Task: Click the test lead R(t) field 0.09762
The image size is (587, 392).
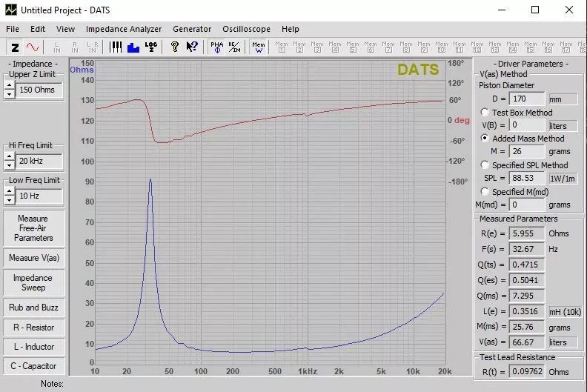Action: (x=527, y=371)
